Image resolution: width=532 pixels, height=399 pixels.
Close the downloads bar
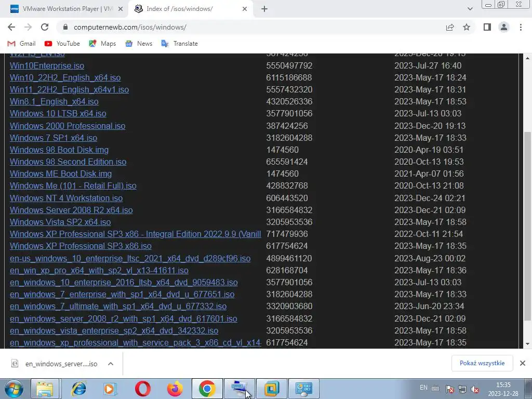523,363
